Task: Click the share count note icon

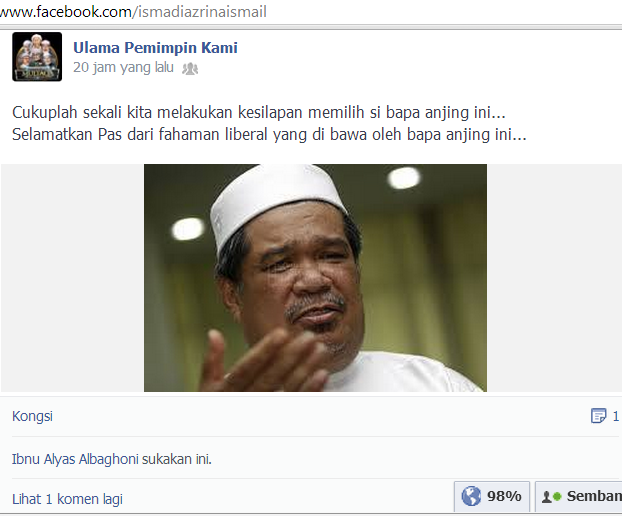Action: (x=599, y=416)
